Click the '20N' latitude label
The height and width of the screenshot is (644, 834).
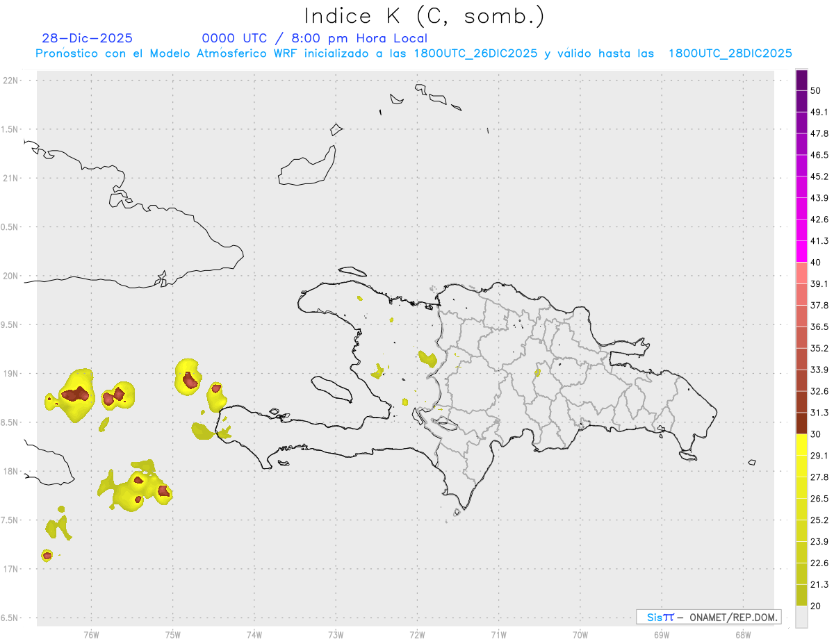coord(11,276)
